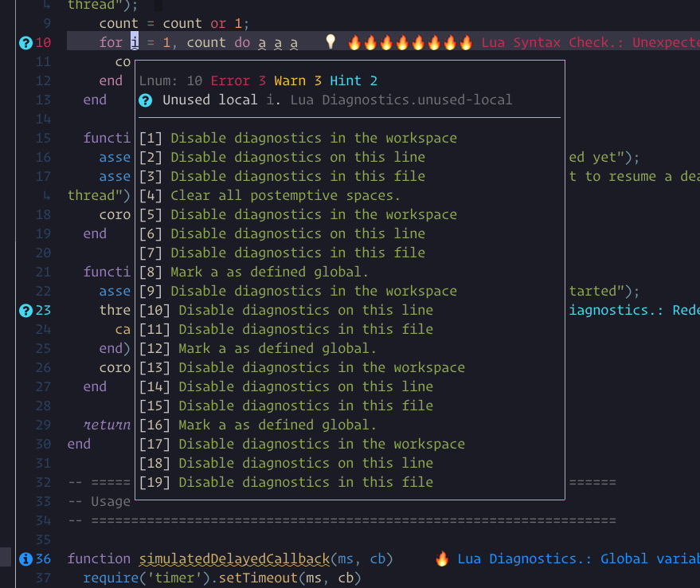The height and width of the screenshot is (588, 700).
Task: Click the 'end' keyword on line 13
Action: 95,100
